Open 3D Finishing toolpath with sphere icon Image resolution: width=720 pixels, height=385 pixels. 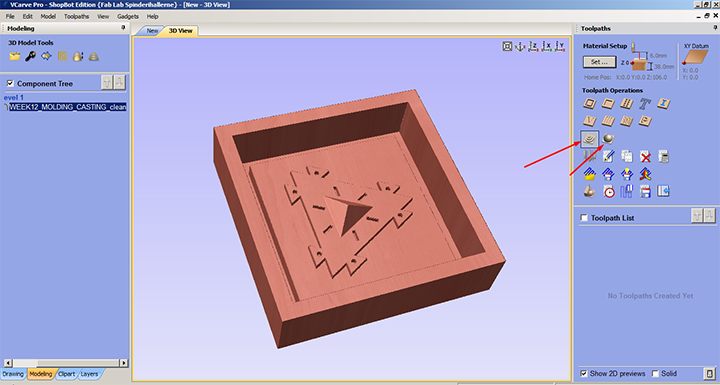[608, 139]
